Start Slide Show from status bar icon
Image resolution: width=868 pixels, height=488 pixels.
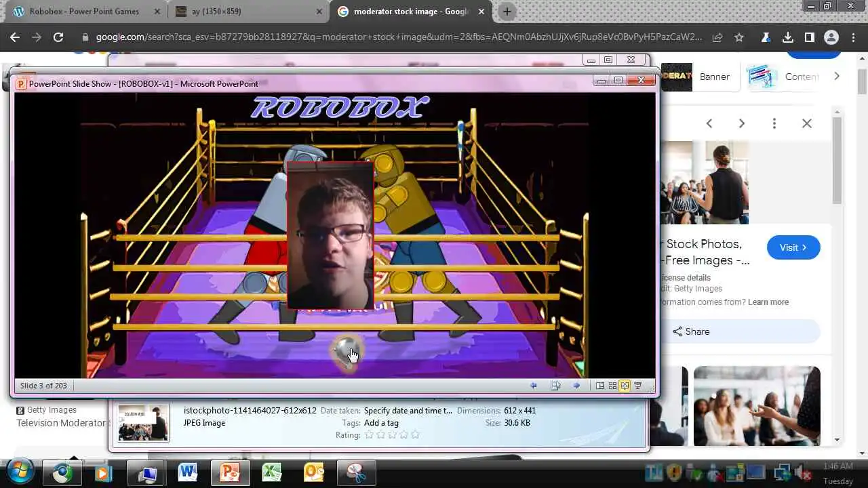(x=637, y=386)
